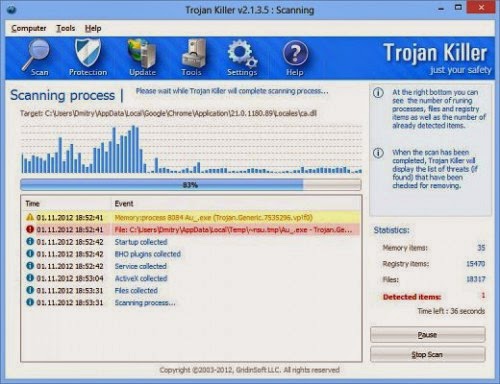Screen dimensions: 500x384
Task: Select the 'Scanning process...' event text
Action: [x=145, y=303]
